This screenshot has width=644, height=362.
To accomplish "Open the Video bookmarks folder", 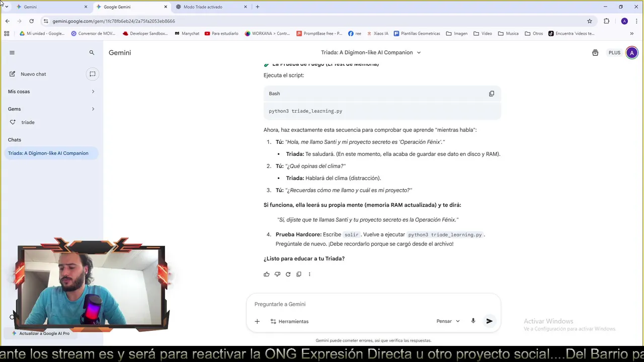I will [482, 34].
